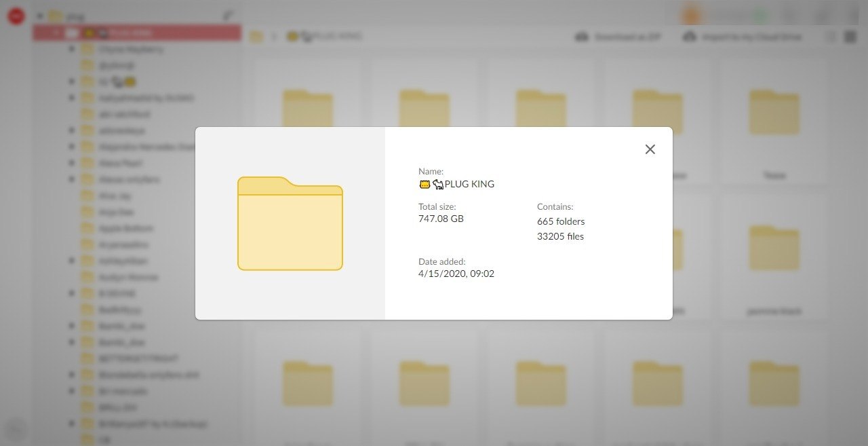Click the red MEGA logo behind the dialog
This screenshot has width=868, height=446.
[16, 16]
